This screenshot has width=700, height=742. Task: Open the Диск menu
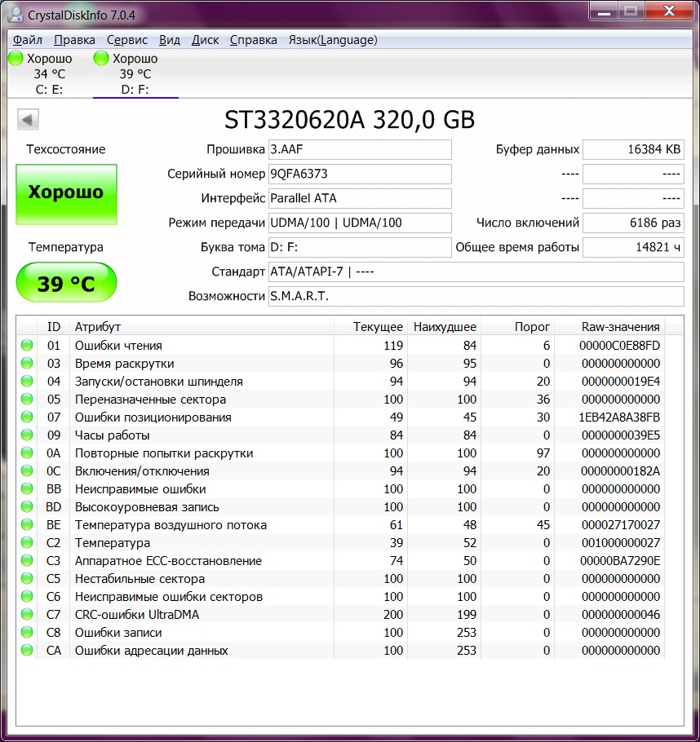(x=205, y=40)
